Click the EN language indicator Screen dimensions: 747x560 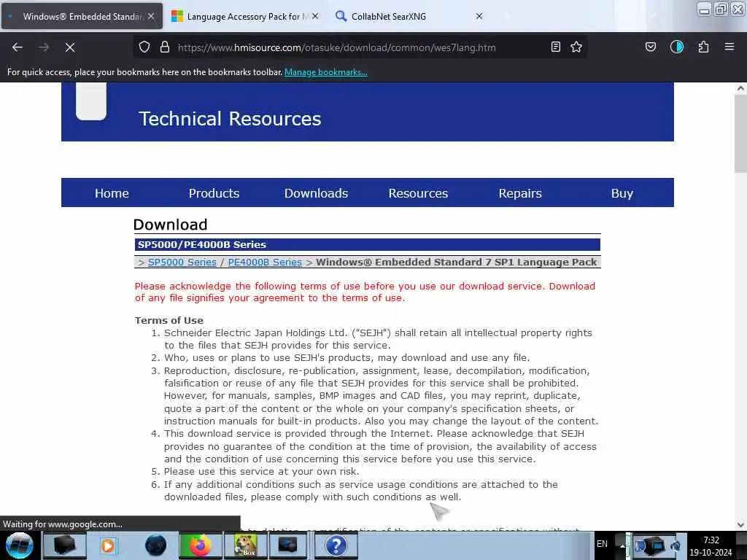click(602, 544)
